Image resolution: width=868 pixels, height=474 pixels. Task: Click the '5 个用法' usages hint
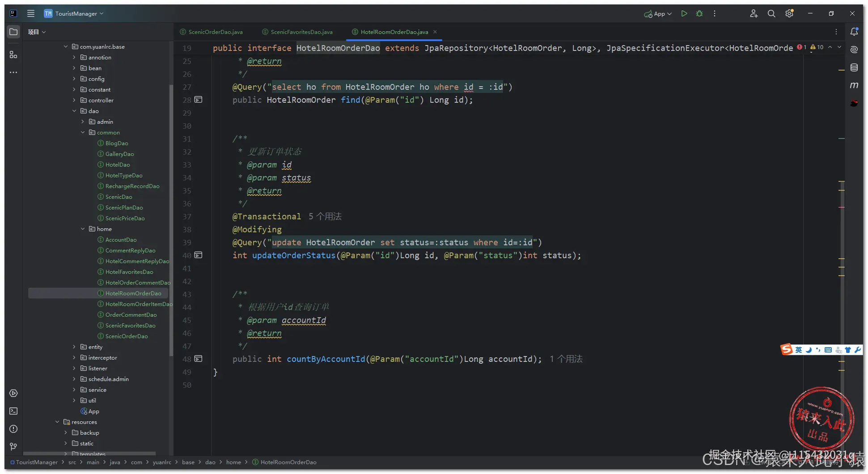(325, 216)
